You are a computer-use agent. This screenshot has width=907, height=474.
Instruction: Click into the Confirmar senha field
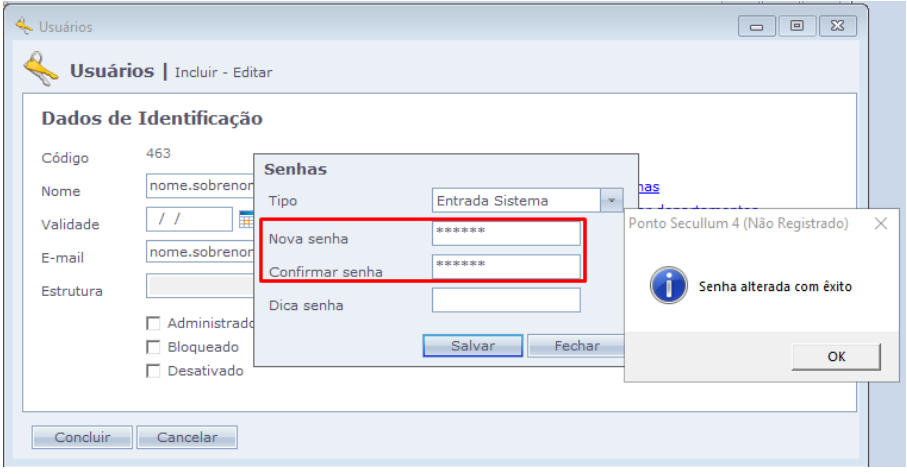click(506, 266)
